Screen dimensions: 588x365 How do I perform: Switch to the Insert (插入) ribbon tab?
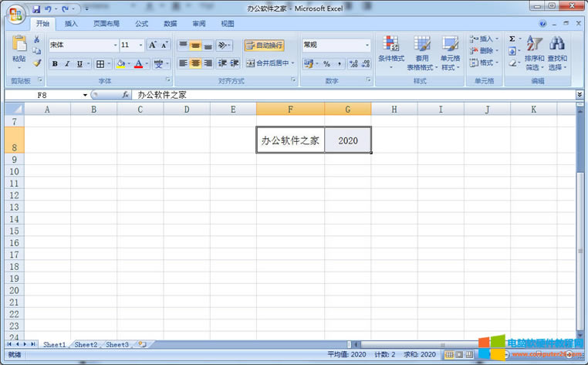coord(71,24)
